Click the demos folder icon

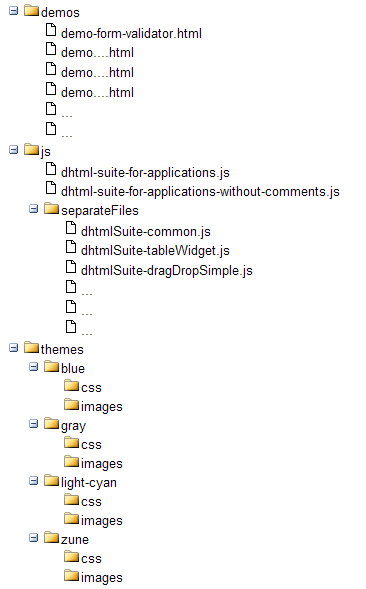coord(32,11)
